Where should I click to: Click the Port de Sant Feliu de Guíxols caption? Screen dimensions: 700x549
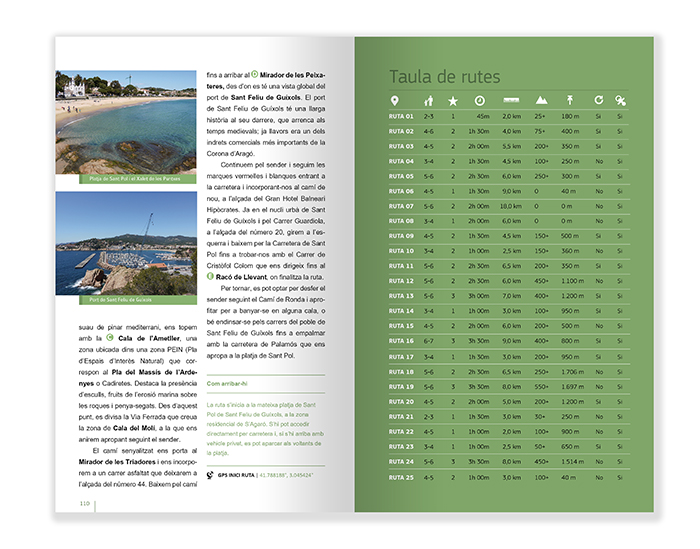[120, 300]
